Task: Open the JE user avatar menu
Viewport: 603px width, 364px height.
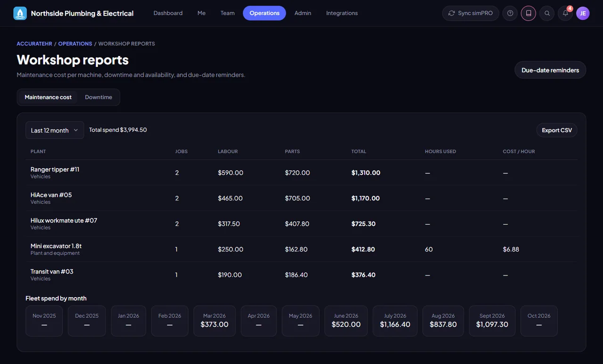Action: [583, 13]
